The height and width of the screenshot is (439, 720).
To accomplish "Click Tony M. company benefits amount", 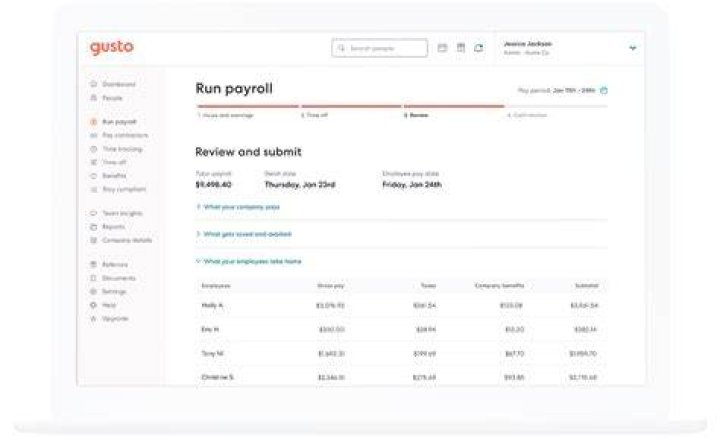I will click(514, 354).
